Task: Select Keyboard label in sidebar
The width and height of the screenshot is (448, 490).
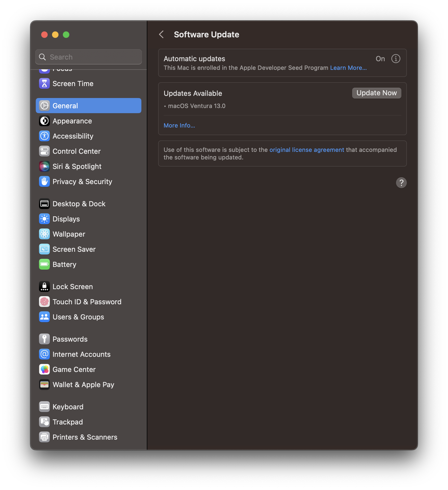Action: 68,407
